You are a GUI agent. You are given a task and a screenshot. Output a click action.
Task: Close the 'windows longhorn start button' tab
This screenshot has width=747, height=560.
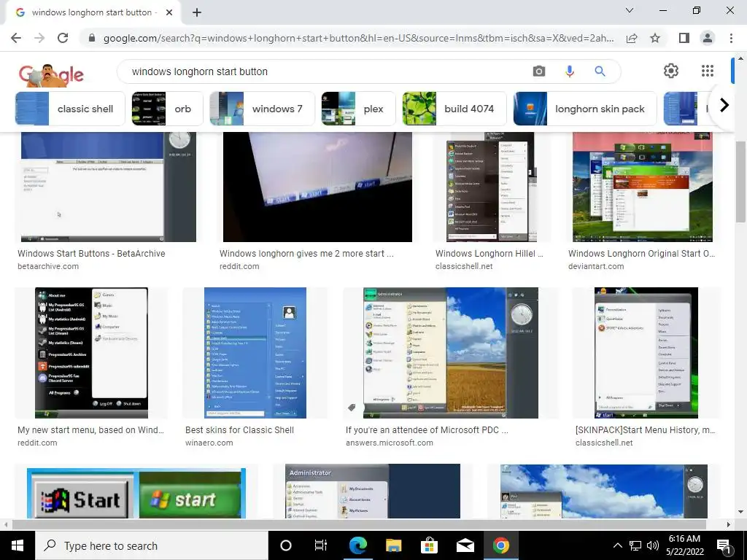(x=169, y=12)
